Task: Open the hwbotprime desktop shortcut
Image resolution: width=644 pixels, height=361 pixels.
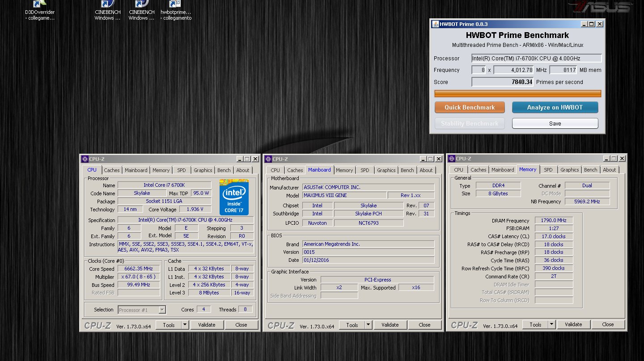Action: click(176, 11)
